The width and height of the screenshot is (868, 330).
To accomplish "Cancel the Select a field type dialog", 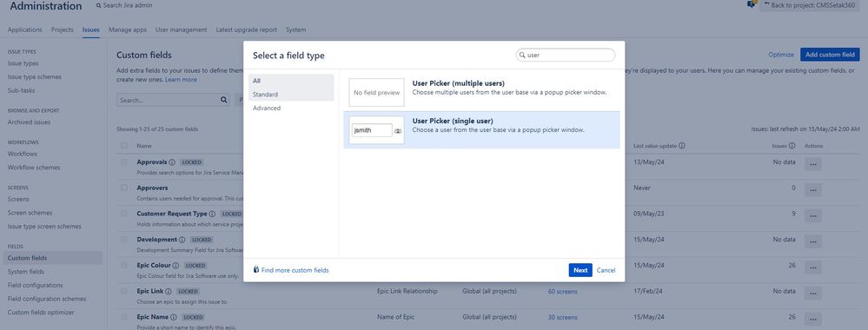I will coord(606,270).
